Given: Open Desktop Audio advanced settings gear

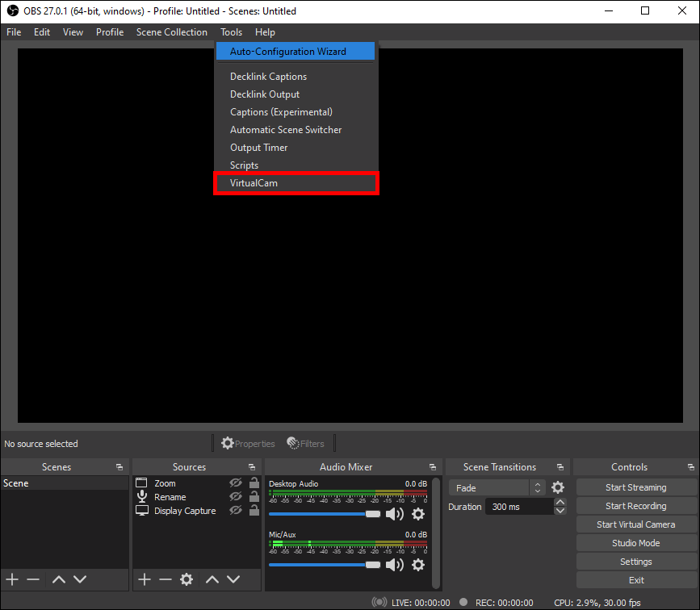Looking at the screenshot, I should (418, 514).
